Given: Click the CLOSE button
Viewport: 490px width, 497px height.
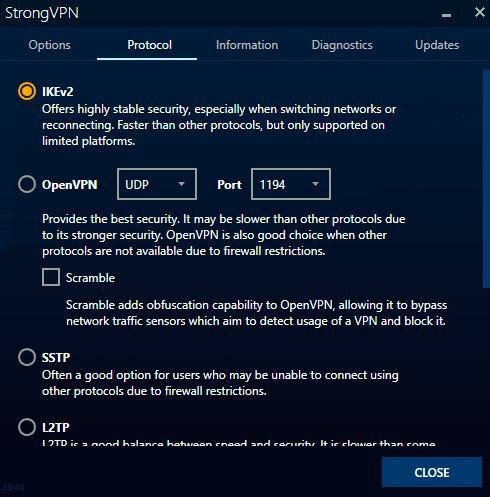Looking at the screenshot, I should [x=432, y=472].
